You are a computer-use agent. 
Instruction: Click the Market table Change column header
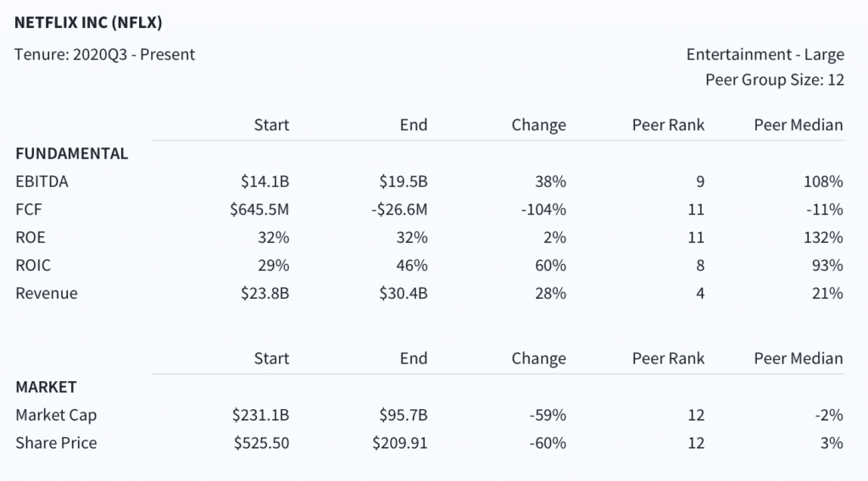pyautogui.click(x=538, y=359)
